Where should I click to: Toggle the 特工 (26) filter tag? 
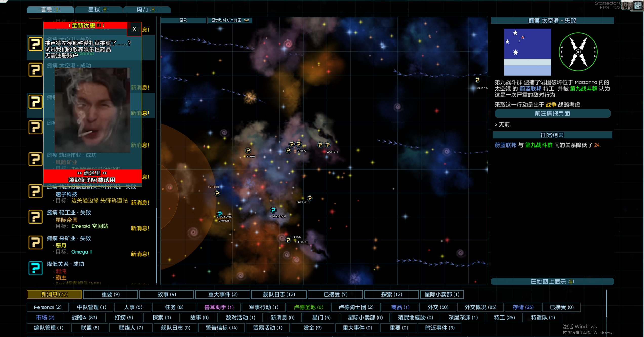(x=504, y=317)
